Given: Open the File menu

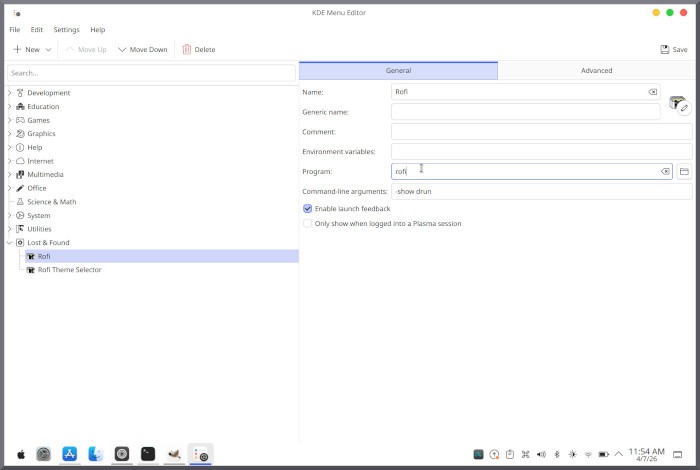Looking at the screenshot, I should [15, 30].
